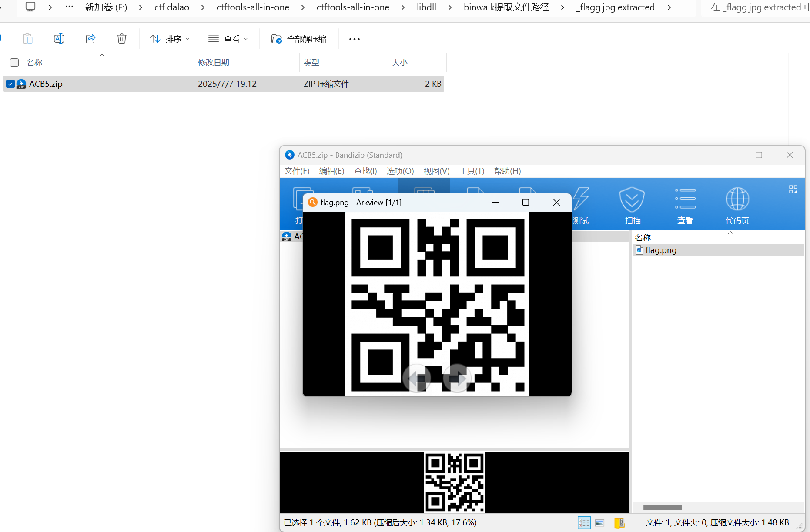Expand the hidden breadcrumb ellipsis in address bar
The image size is (810, 532).
[69, 7]
